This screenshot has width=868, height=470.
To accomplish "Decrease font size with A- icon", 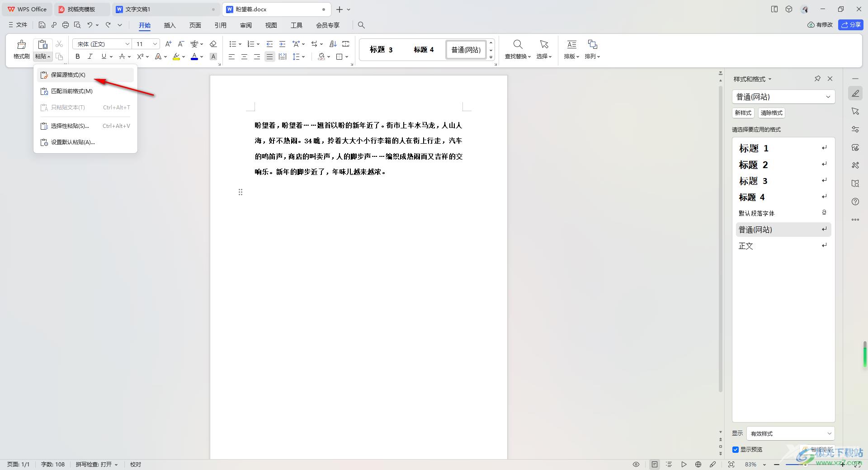I will pyautogui.click(x=181, y=44).
